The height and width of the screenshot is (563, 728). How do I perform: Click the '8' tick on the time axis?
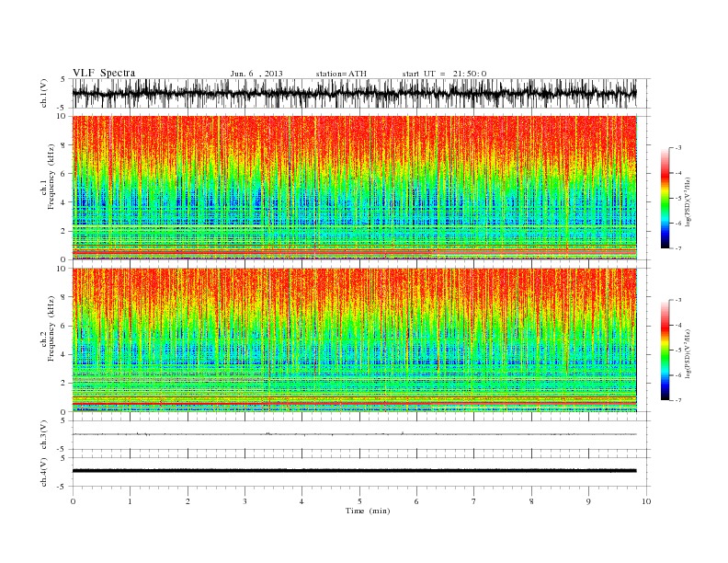[531, 501]
